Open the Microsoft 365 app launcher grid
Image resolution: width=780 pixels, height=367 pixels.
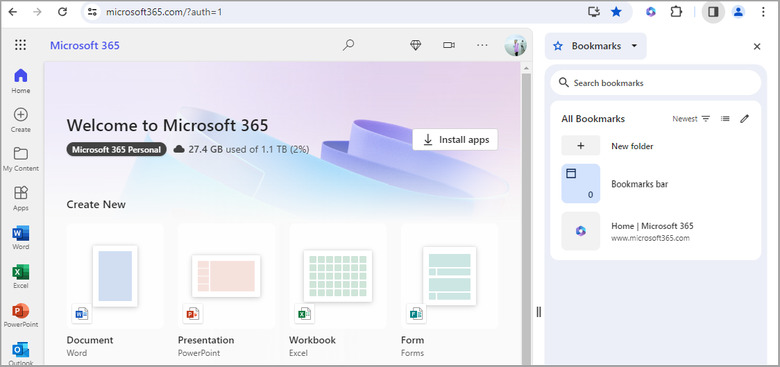20,45
